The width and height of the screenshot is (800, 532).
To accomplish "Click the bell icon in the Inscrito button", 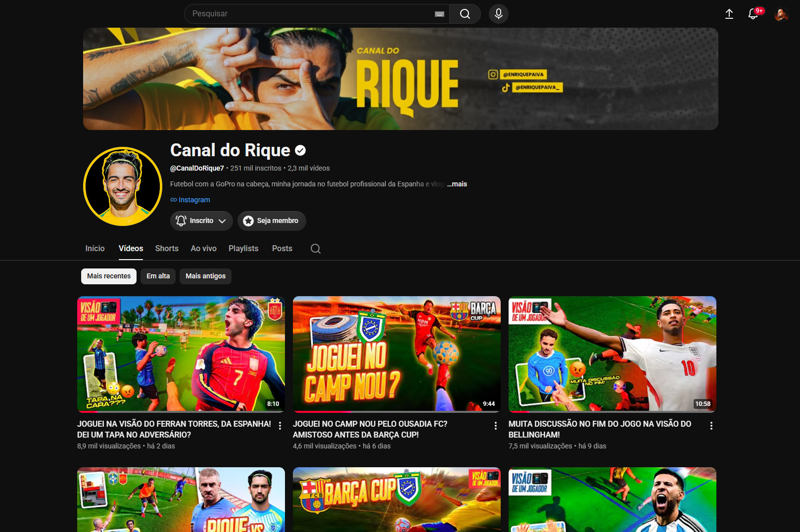I will pos(181,221).
